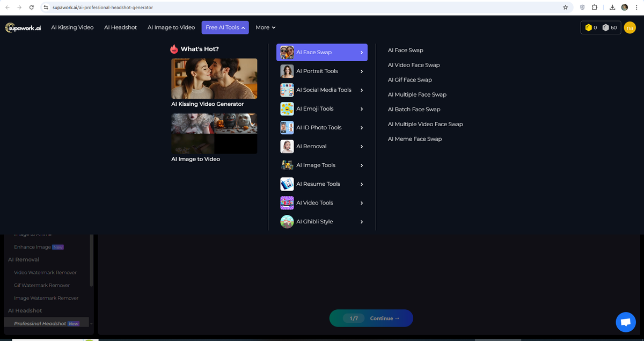Click the AI Social Media Tools icon
Viewport: 644px width, 341px height.
[287, 90]
